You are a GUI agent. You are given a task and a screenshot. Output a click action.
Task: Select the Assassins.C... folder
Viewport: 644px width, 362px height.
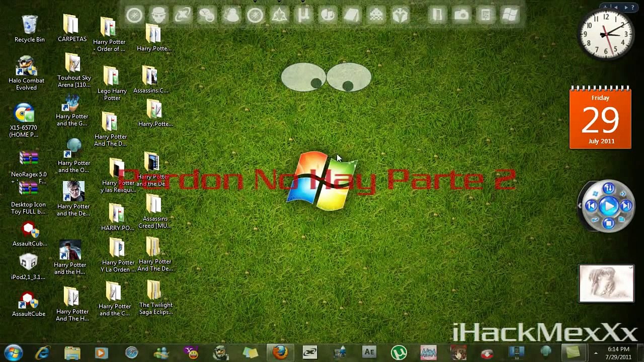[x=150, y=80]
